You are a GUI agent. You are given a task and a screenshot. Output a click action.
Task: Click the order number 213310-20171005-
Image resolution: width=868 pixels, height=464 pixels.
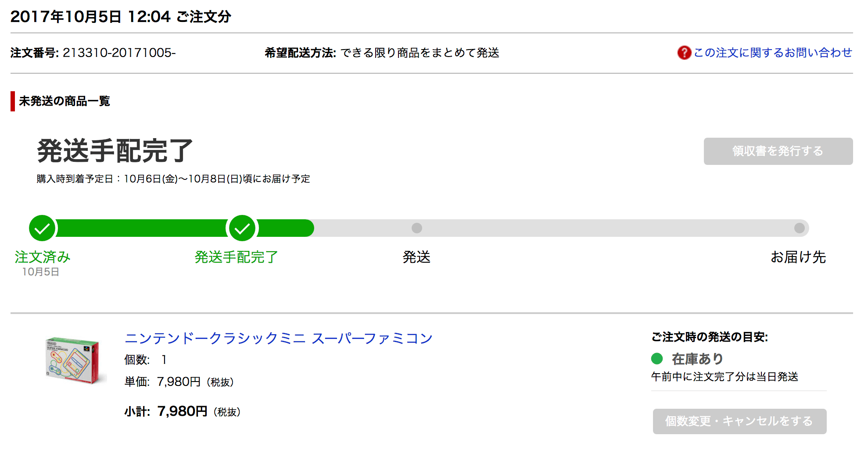point(119,53)
